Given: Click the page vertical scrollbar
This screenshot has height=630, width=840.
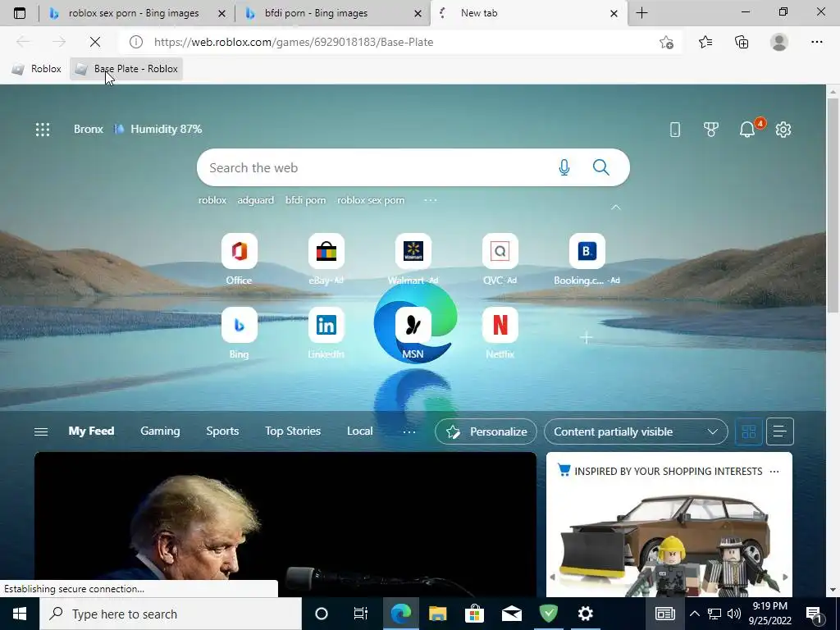Looking at the screenshot, I should [833, 203].
